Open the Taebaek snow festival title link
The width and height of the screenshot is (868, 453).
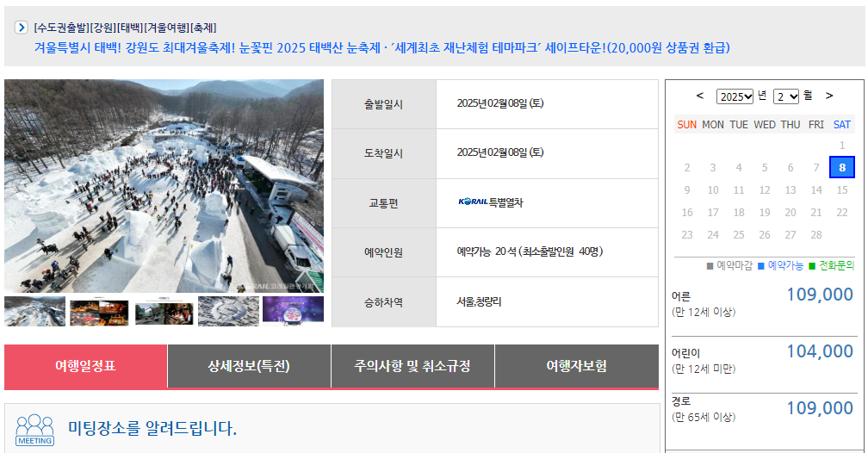[x=382, y=47]
